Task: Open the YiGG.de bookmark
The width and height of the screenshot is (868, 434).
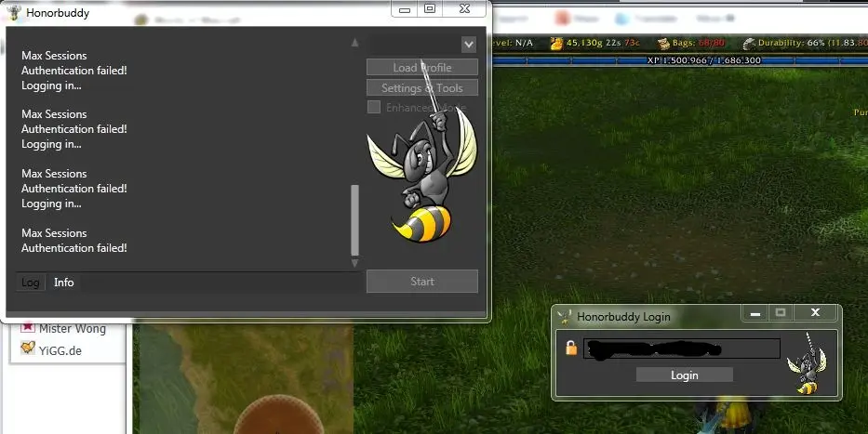Action: pos(60,350)
